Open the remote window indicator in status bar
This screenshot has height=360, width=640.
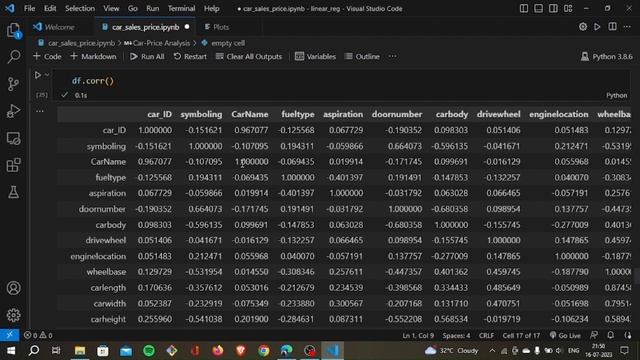point(9,335)
